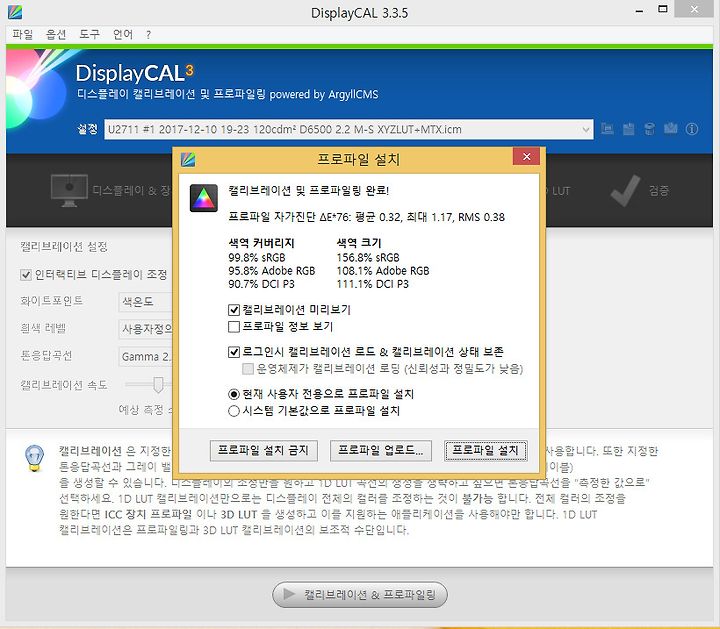The image size is (720, 629).
Task: Open the 파일 menu
Action: click(x=22, y=34)
